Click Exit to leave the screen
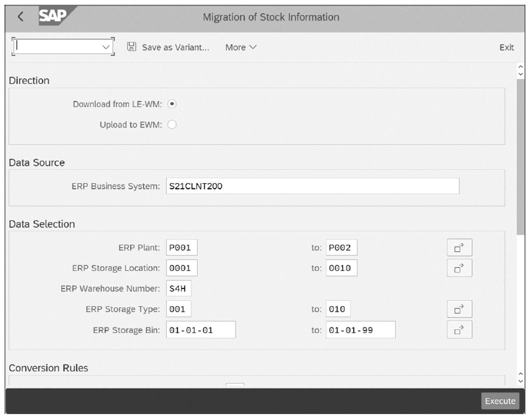Viewport: 532px width, 420px height. [x=506, y=47]
